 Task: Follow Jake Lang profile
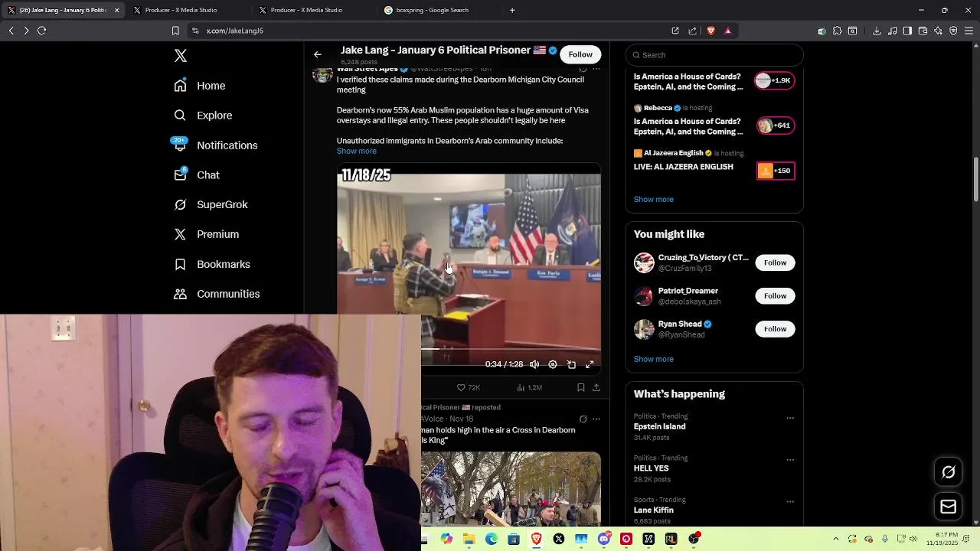pyautogui.click(x=580, y=54)
